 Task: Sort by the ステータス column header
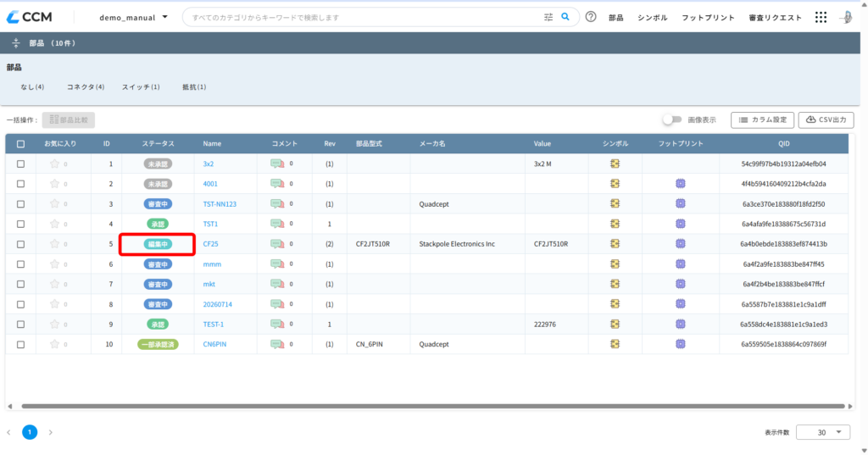pos(158,144)
